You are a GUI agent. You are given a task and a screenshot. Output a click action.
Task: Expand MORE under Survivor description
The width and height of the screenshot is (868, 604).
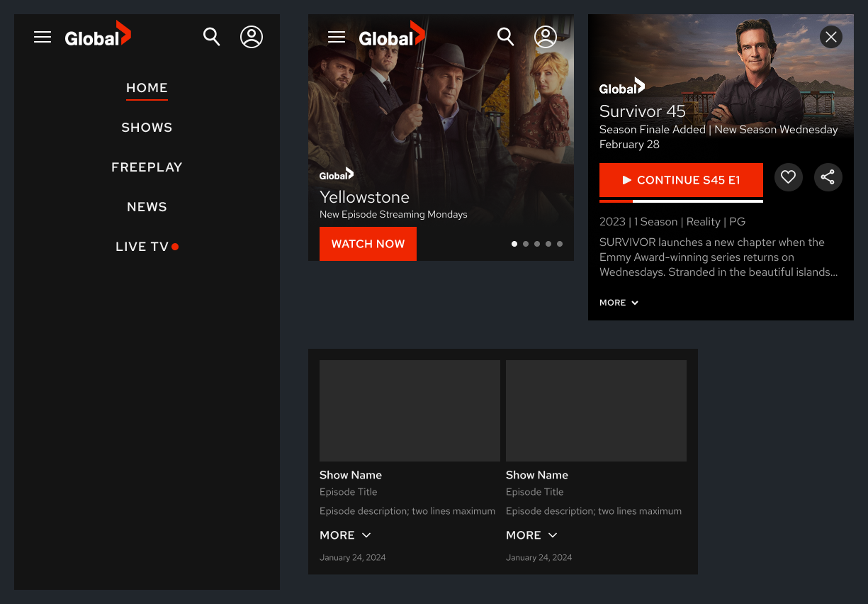(619, 303)
